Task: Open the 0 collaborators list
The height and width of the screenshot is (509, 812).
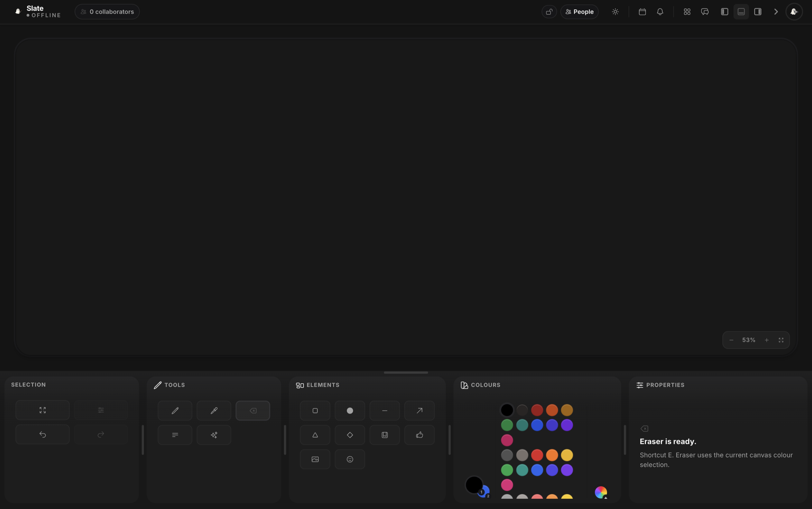Action: tap(107, 12)
